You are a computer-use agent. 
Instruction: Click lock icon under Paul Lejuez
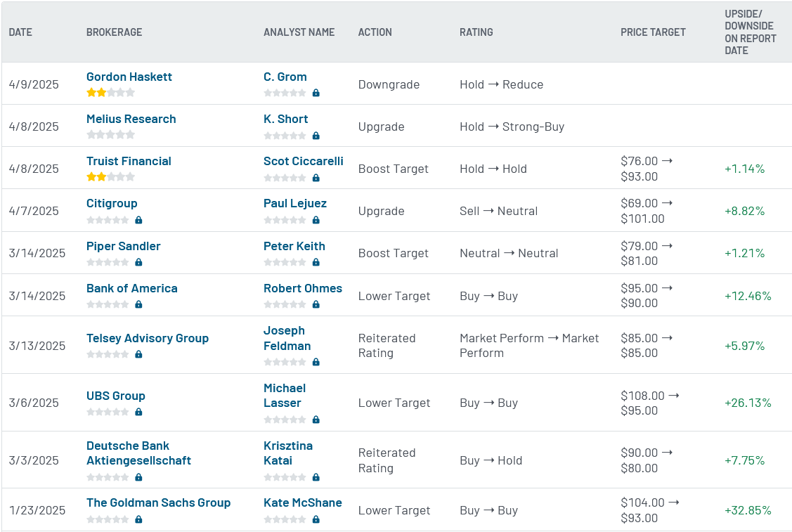coord(316,220)
